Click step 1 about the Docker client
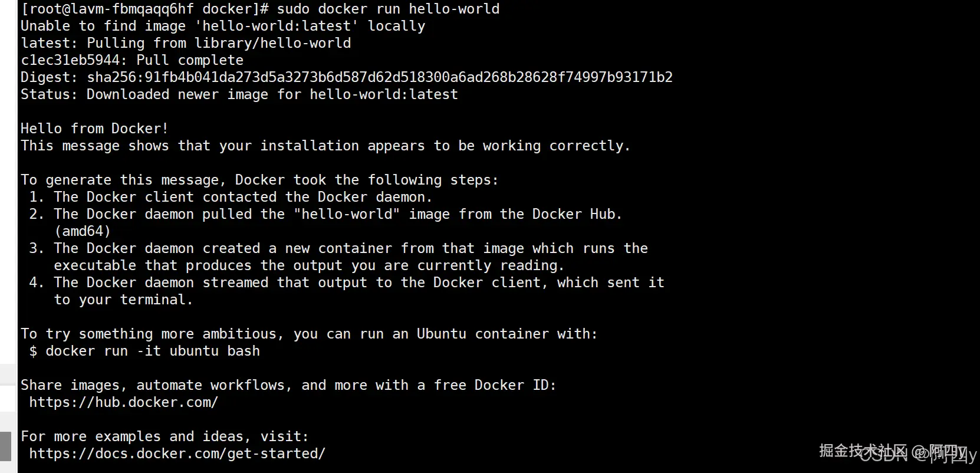The height and width of the screenshot is (473, 980). tap(230, 198)
